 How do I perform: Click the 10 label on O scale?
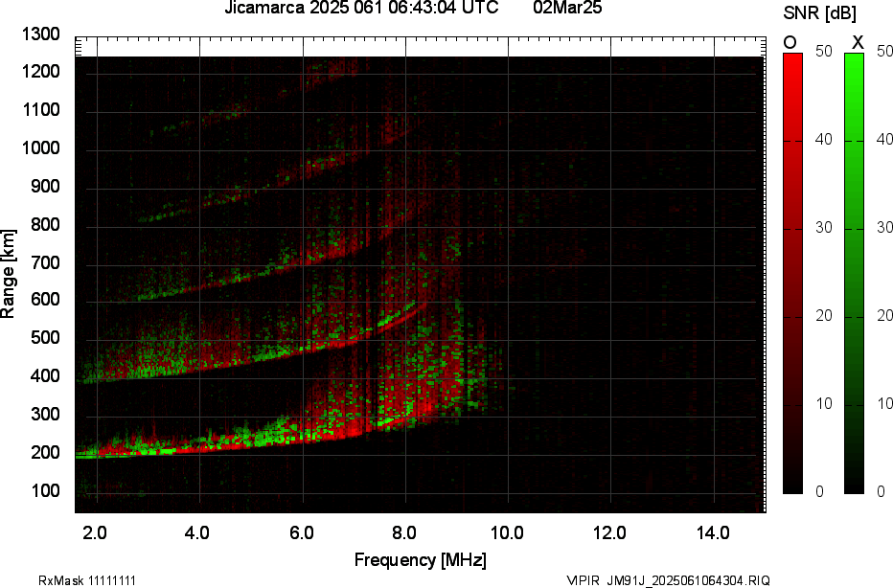click(824, 403)
